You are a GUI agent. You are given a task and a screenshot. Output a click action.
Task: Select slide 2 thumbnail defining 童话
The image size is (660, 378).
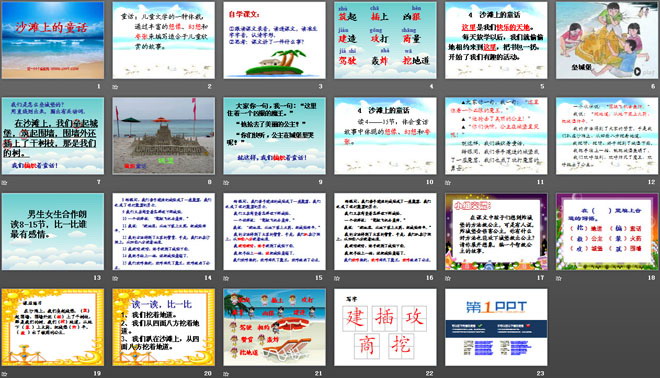coord(164,40)
